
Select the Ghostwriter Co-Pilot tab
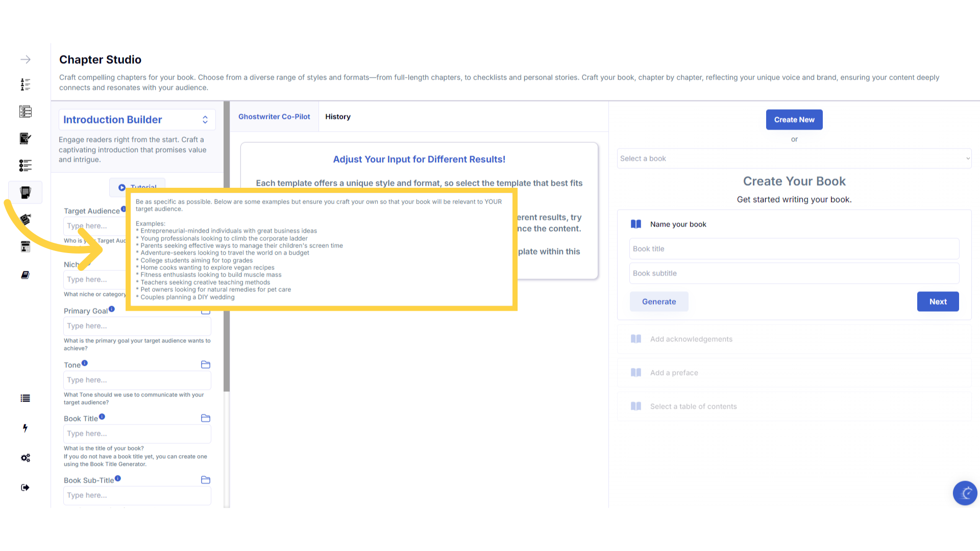click(x=274, y=117)
